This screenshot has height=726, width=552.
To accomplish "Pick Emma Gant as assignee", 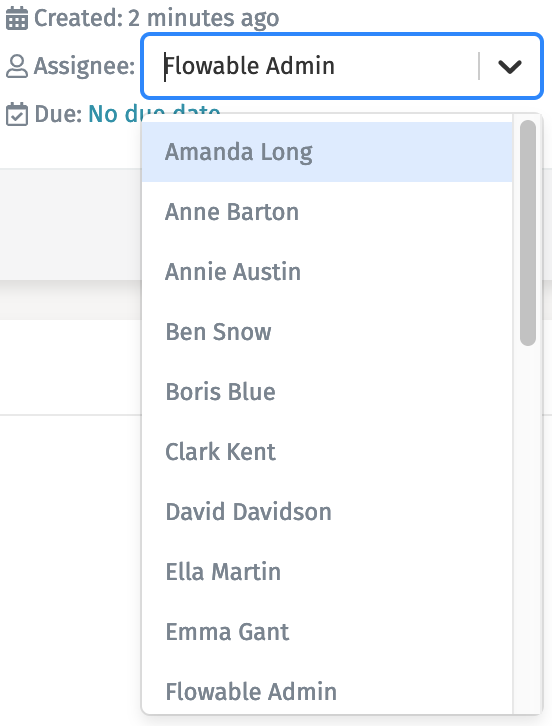I will coord(327,632).
